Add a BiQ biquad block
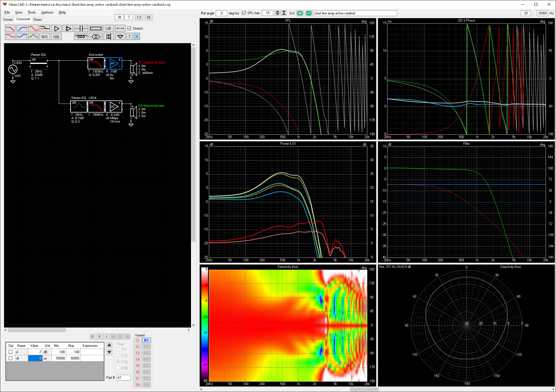The height and width of the screenshot is (392, 556). [x=45, y=37]
